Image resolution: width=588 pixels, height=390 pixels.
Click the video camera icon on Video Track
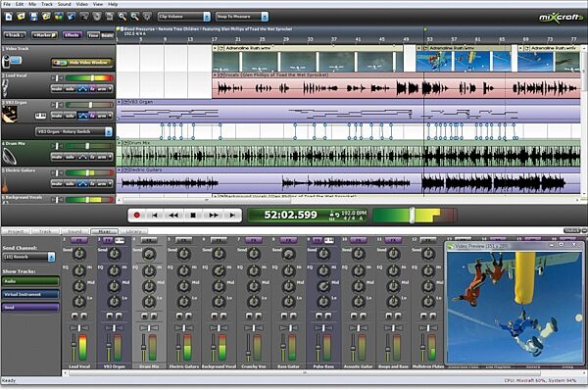(x=11, y=61)
